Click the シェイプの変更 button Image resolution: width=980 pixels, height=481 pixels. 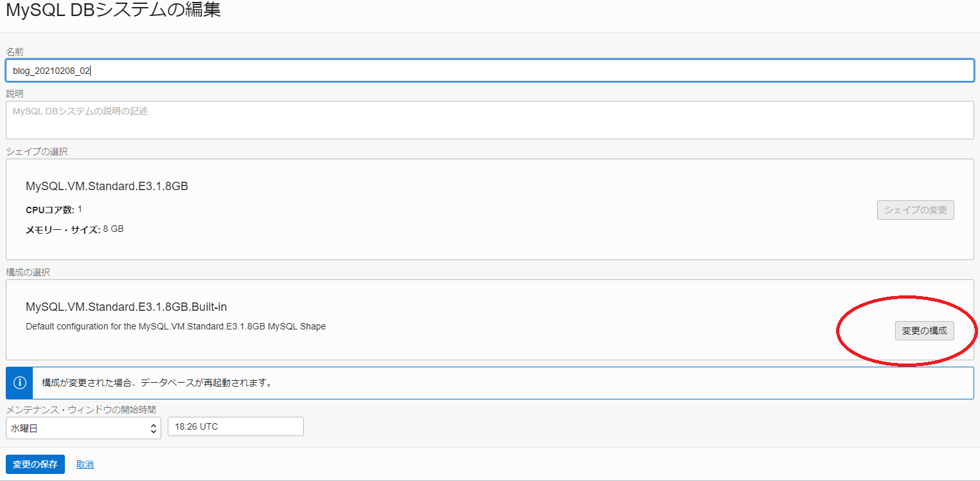click(x=915, y=210)
